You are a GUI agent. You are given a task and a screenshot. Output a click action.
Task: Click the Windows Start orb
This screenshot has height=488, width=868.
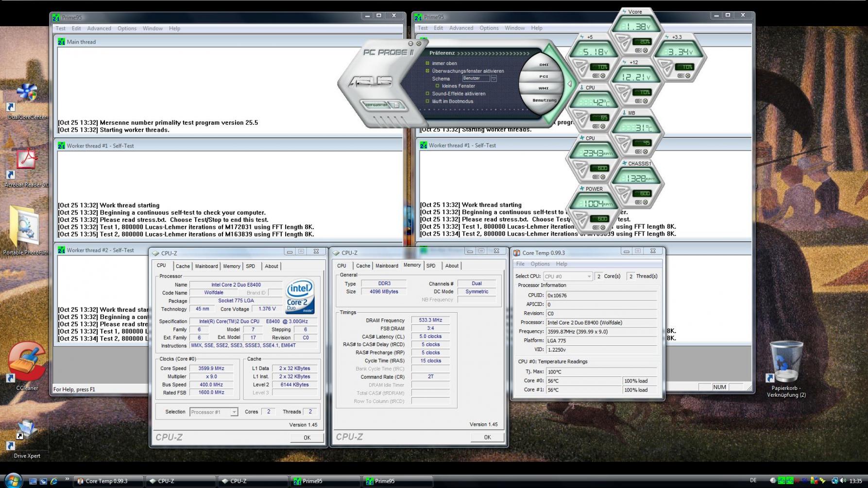click(x=13, y=481)
